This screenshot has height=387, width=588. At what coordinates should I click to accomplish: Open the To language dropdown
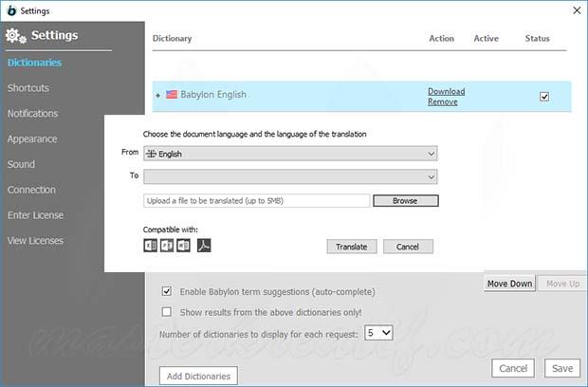point(290,176)
